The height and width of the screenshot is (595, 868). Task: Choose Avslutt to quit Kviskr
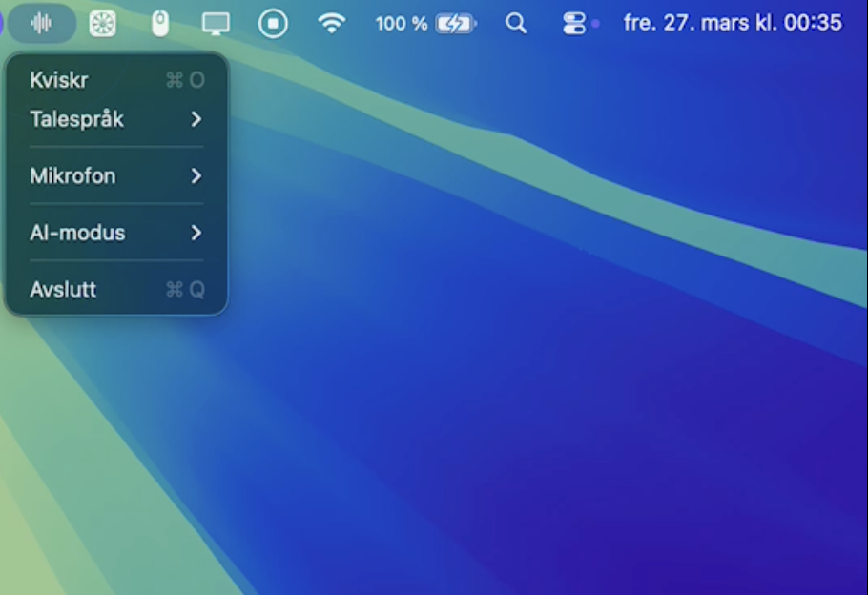tap(62, 290)
